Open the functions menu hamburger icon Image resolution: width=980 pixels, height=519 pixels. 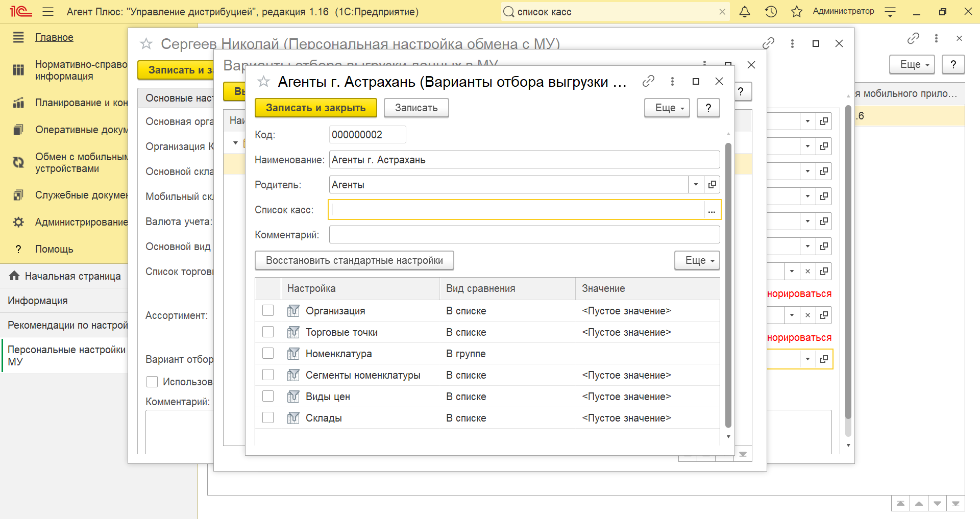48,12
